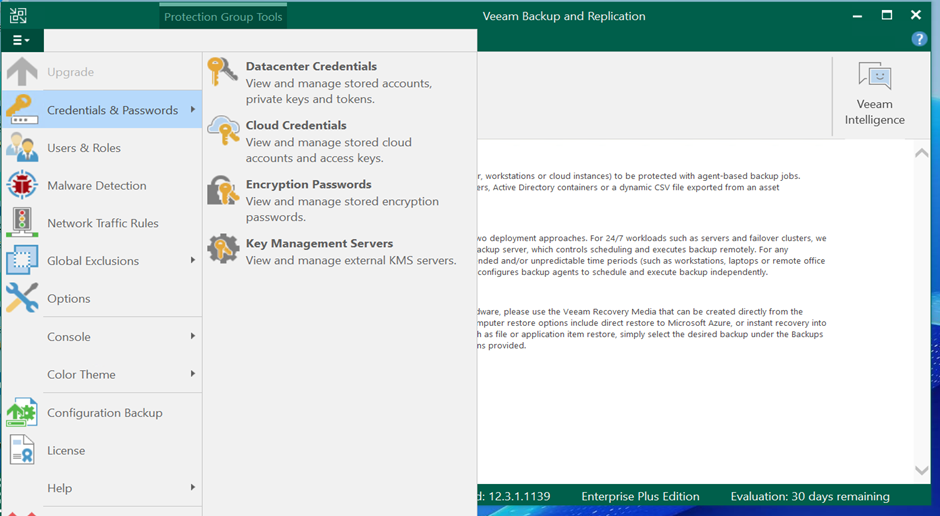Expand the Console submenu arrow

192,336
